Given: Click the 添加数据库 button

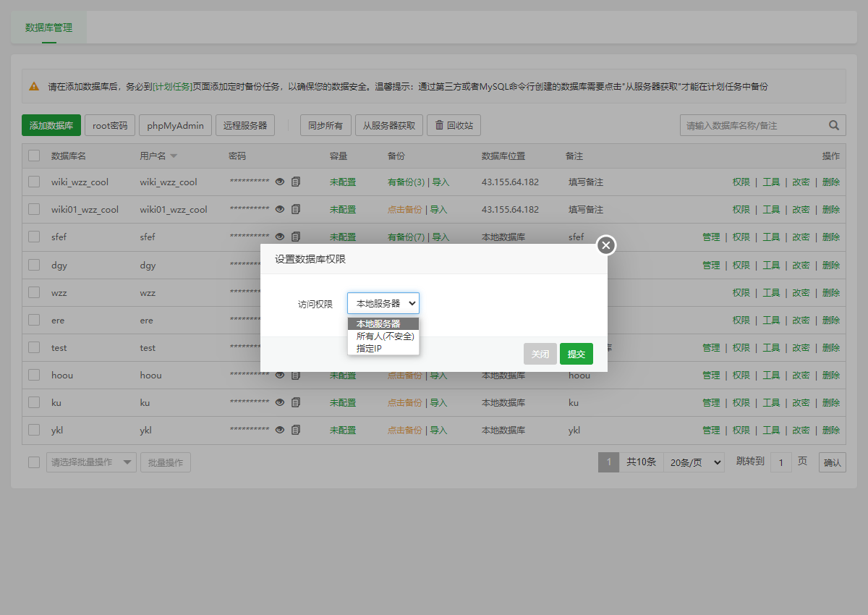Looking at the screenshot, I should tap(51, 125).
